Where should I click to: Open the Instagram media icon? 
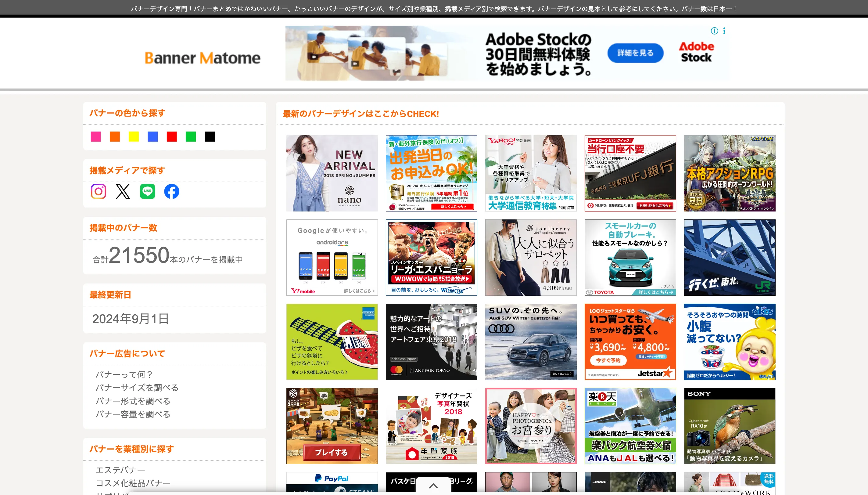coord(98,191)
